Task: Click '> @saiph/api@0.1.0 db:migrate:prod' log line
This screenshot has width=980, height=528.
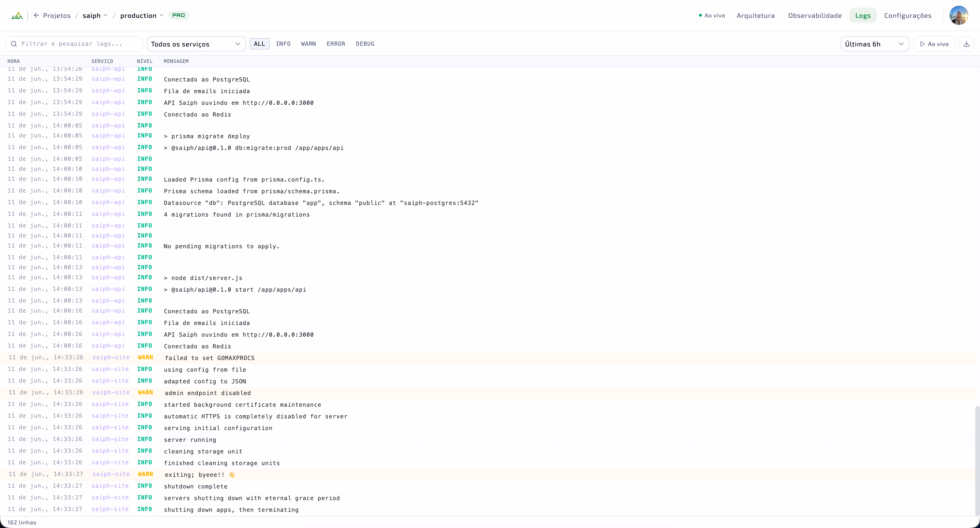Action: pos(253,148)
